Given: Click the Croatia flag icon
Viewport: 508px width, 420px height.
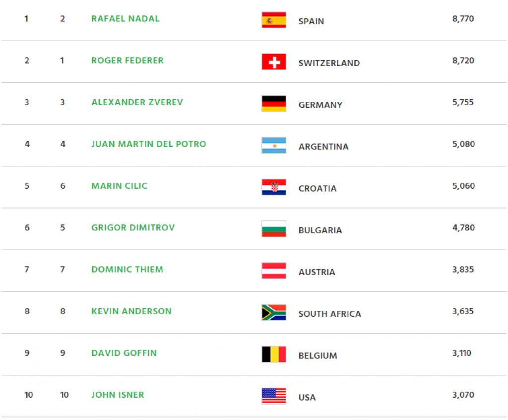Looking at the screenshot, I should coord(274,187).
